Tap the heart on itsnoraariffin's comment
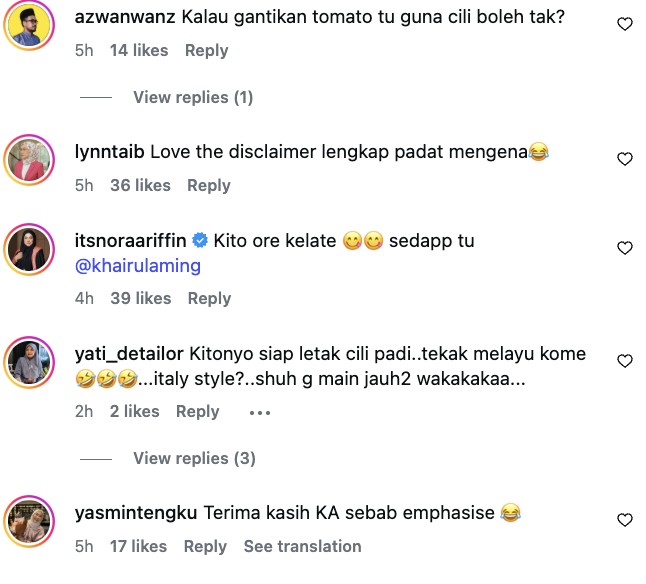Image resolution: width=646 pixels, height=584 pixels. point(625,248)
